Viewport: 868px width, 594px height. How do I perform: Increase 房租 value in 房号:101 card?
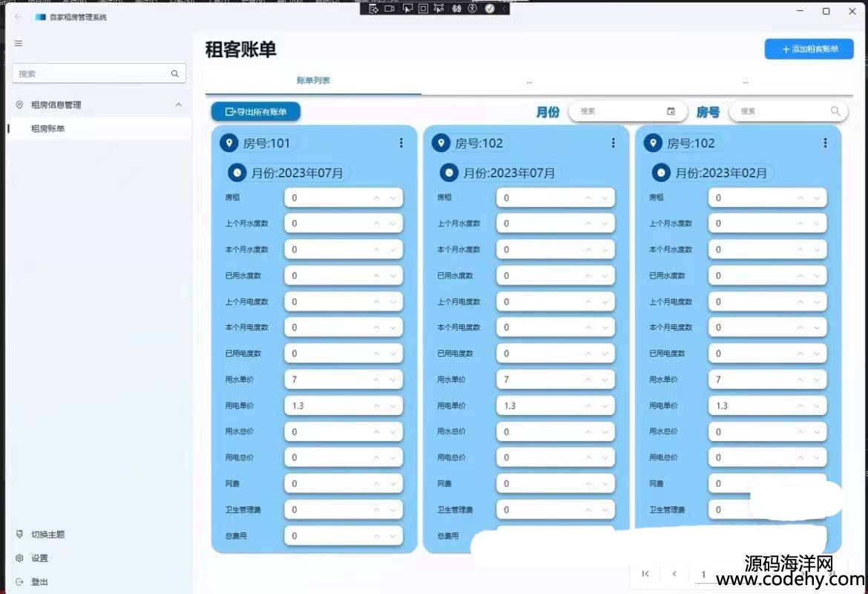click(376, 198)
